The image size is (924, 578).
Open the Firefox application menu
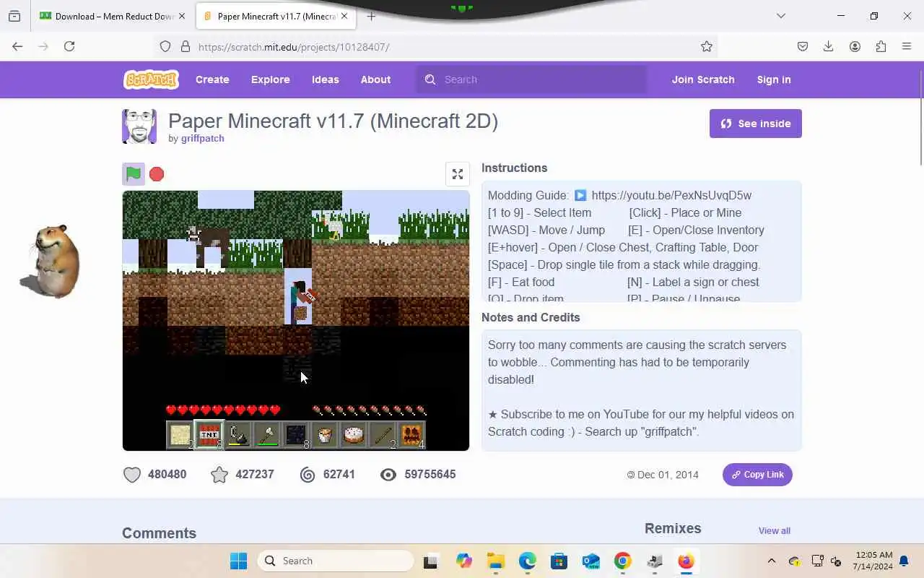coord(907,46)
